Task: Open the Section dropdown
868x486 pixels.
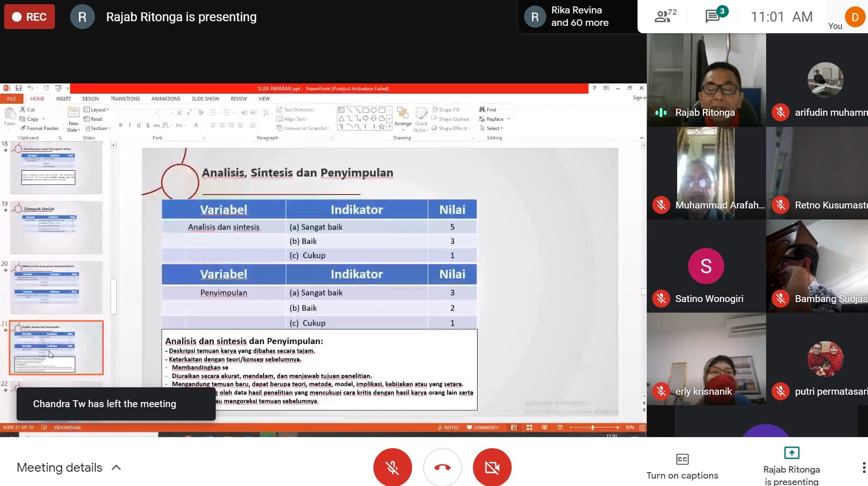Action: pos(97,129)
